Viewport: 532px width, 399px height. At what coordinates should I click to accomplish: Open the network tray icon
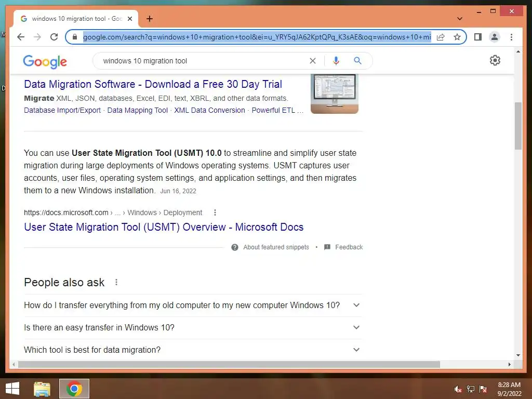coord(471,389)
